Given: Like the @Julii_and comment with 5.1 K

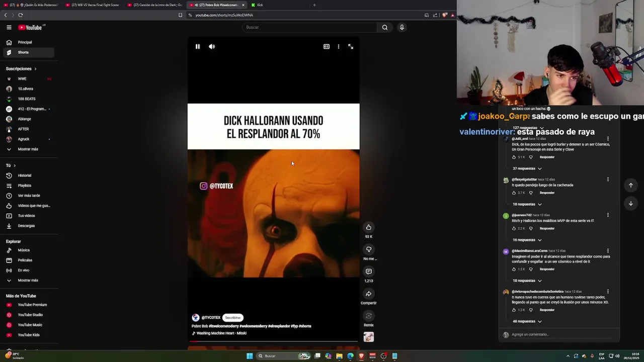Looking at the screenshot, I should coord(514,157).
